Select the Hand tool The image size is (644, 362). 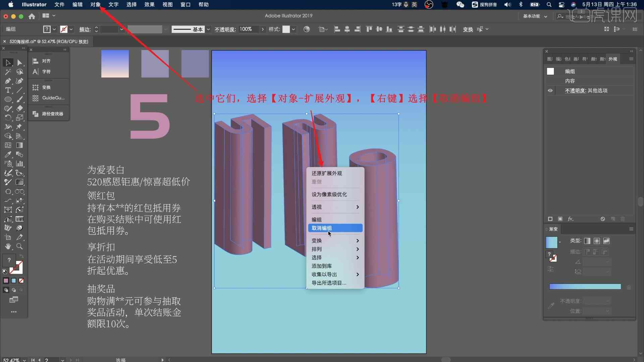(8, 246)
